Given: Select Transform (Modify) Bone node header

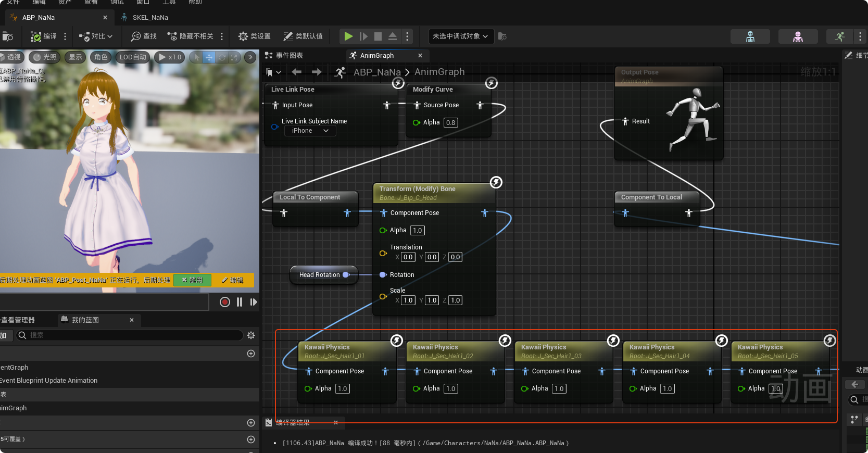Looking at the screenshot, I should coord(434,193).
